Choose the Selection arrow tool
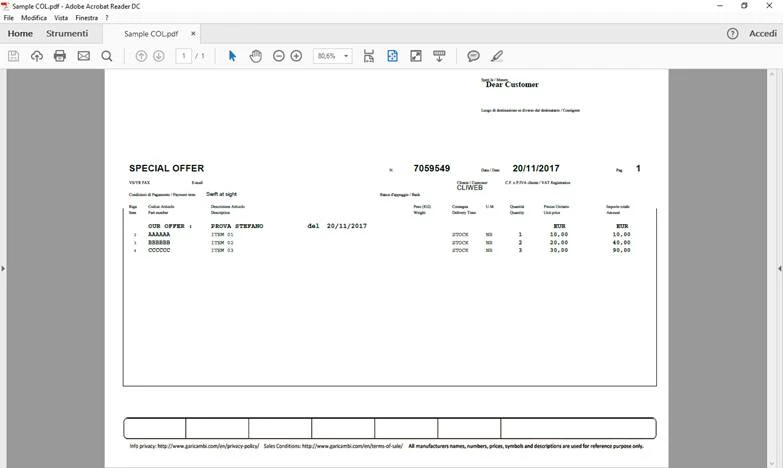 [232, 56]
